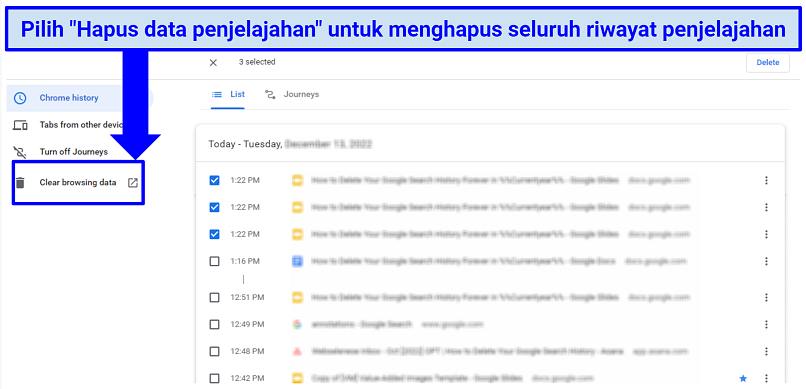Screen dimensions: 806x389
Task: Click the Journeys tab path icon
Action: 270,95
